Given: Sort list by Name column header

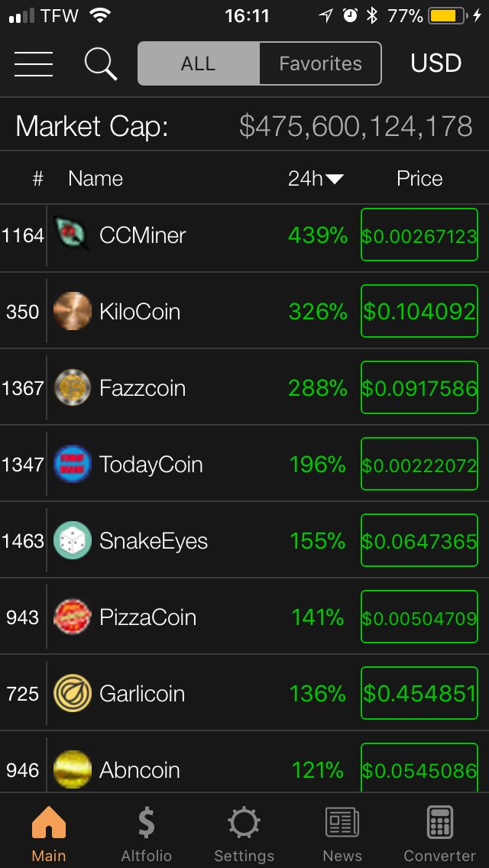Looking at the screenshot, I should click(96, 179).
